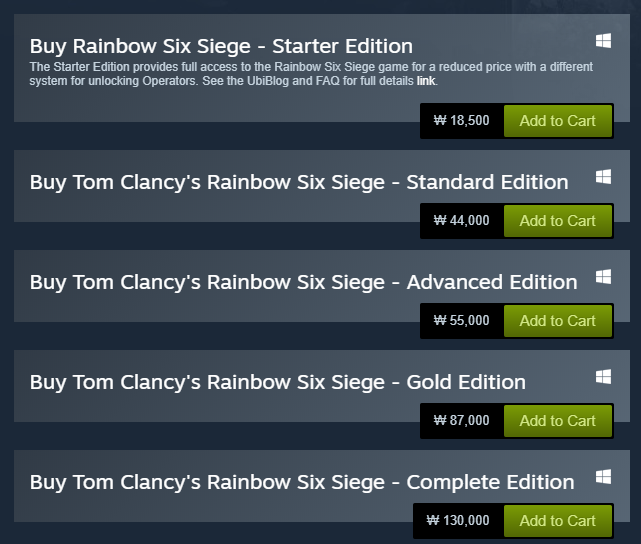Click the ₩ 130,000 price label

click(458, 521)
